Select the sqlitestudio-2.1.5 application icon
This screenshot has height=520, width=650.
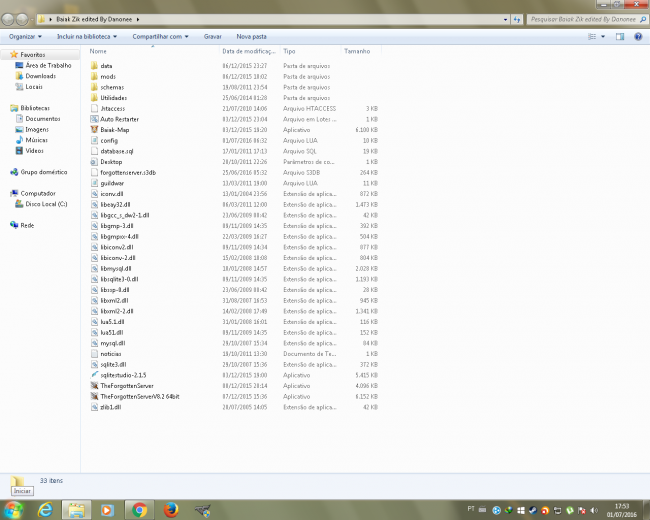94,375
